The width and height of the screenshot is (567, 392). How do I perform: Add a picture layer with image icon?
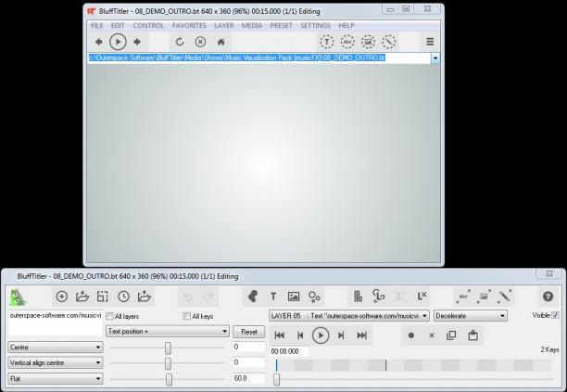click(x=294, y=297)
